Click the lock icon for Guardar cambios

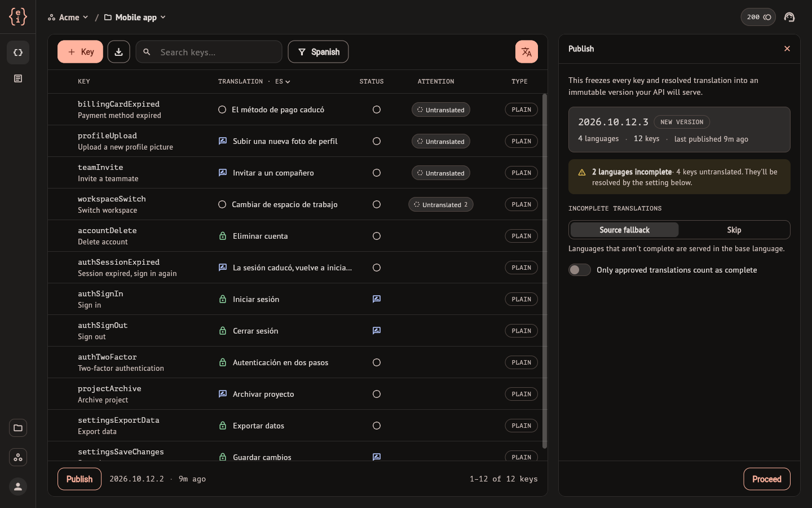coord(223,457)
